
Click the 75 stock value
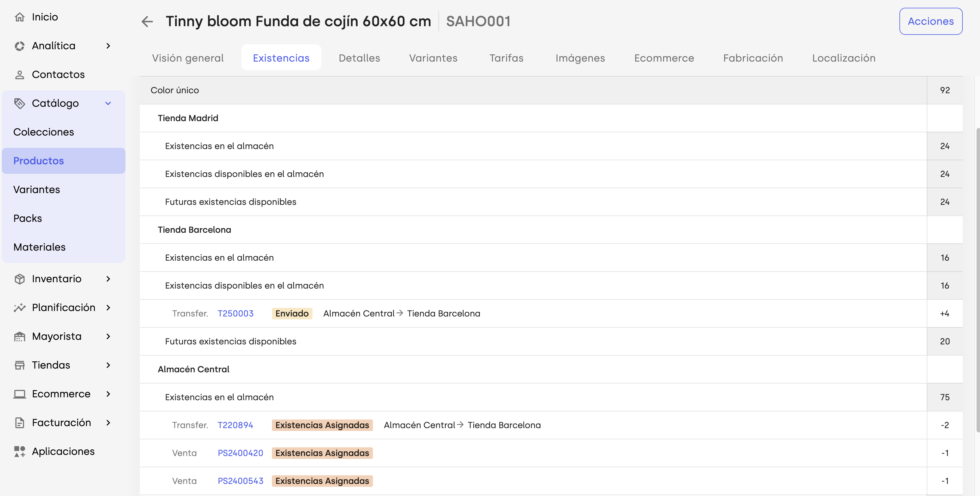[945, 397]
